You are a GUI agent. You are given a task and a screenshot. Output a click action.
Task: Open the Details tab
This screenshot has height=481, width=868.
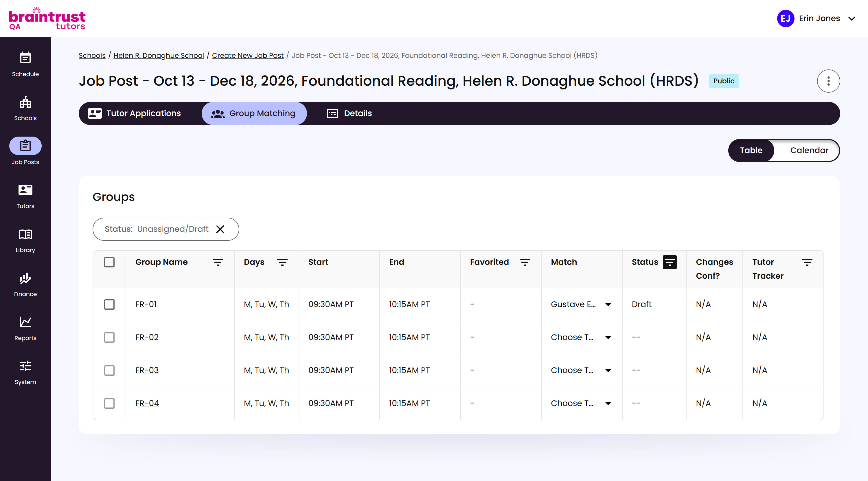(x=349, y=113)
